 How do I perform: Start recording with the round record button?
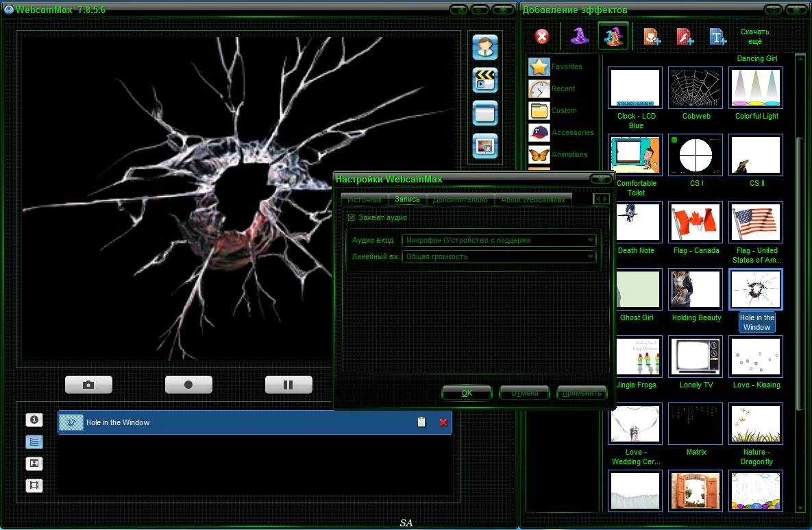(x=188, y=385)
